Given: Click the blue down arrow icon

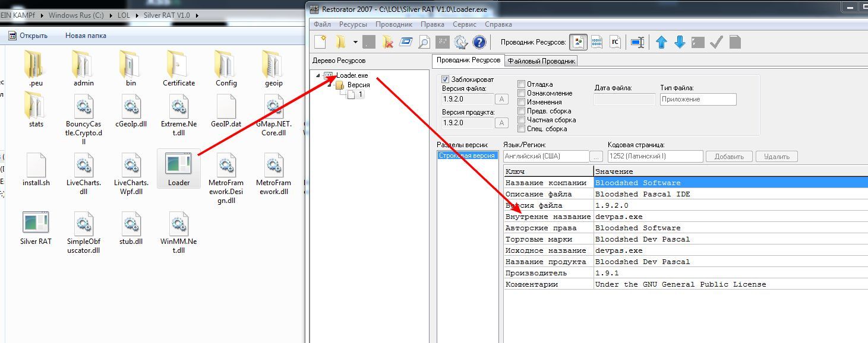Looking at the screenshot, I should point(680,42).
